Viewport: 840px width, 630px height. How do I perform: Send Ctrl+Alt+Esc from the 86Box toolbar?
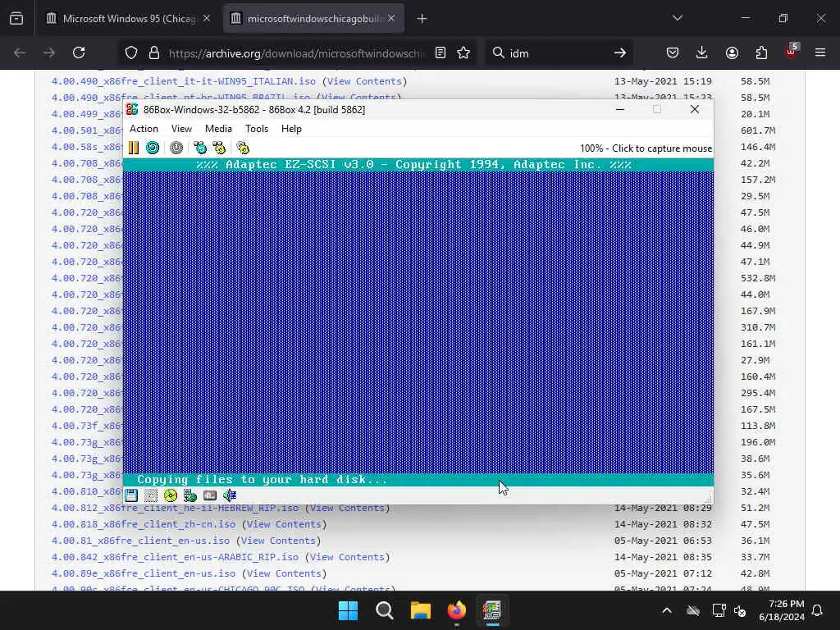click(219, 148)
